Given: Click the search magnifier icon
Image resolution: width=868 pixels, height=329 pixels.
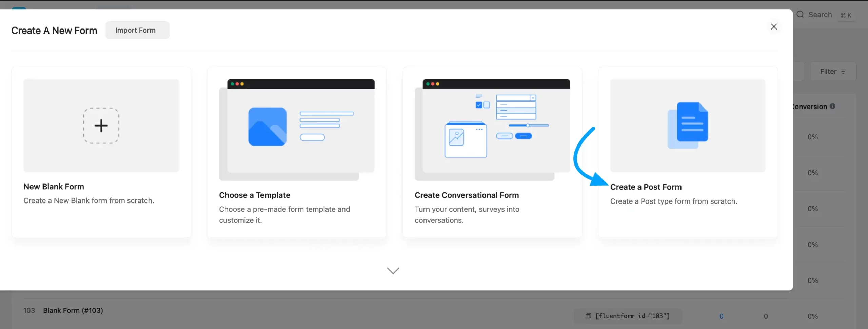Looking at the screenshot, I should point(801,15).
